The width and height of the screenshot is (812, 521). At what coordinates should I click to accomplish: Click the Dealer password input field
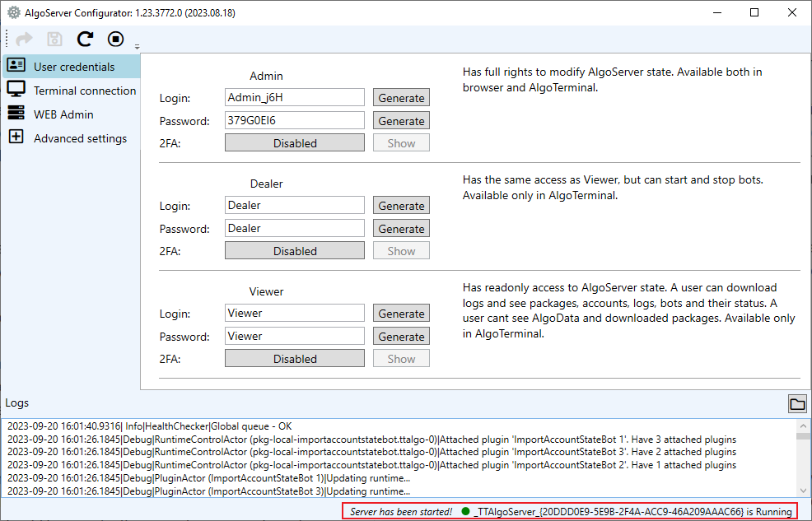click(295, 228)
